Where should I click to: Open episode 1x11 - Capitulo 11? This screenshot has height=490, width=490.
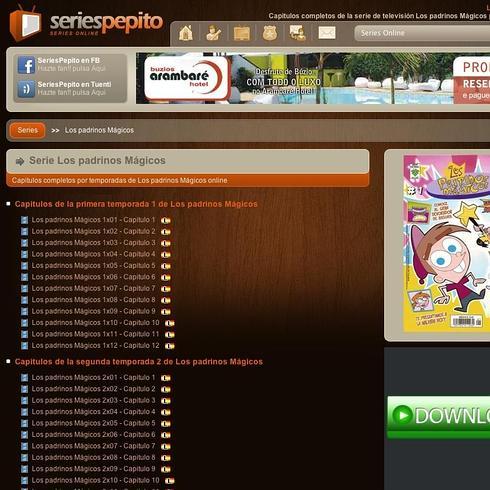[x=95, y=334]
